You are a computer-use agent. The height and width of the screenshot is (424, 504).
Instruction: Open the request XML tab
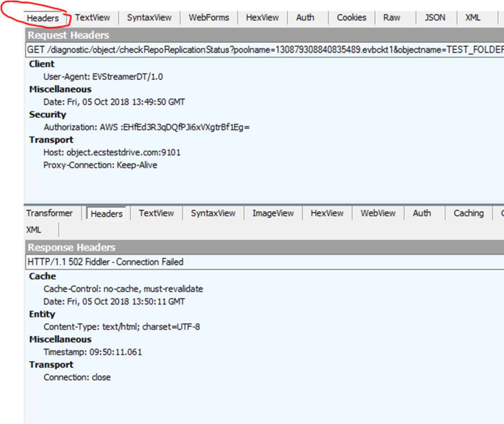[x=473, y=18]
